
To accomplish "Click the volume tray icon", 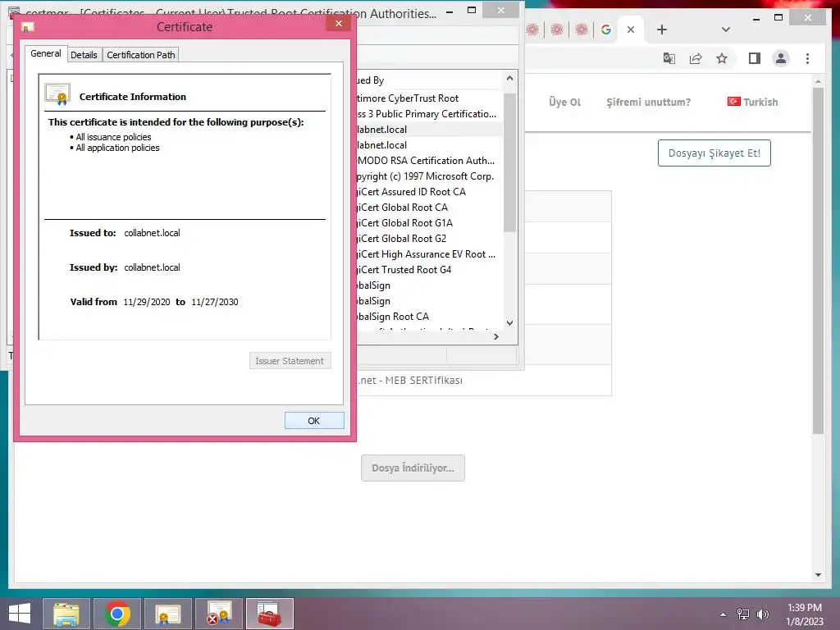I will point(762,614).
